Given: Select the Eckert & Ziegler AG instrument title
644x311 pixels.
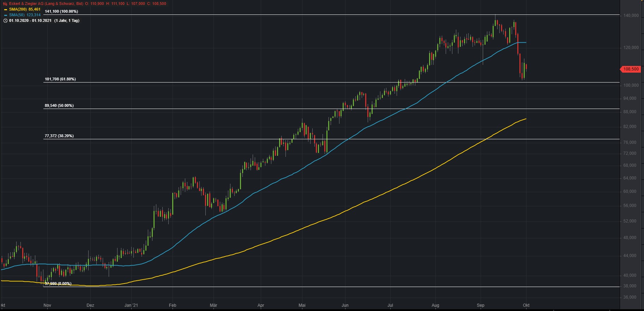Looking at the screenshot, I should click(x=46, y=4).
